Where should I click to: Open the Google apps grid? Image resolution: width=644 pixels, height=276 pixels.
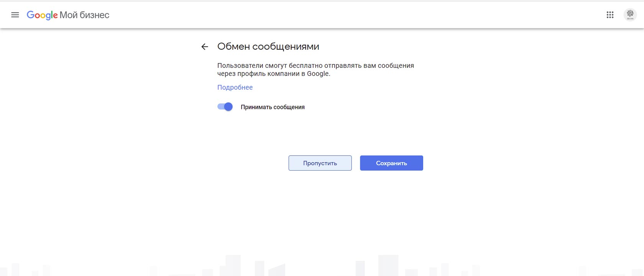point(610,15)
